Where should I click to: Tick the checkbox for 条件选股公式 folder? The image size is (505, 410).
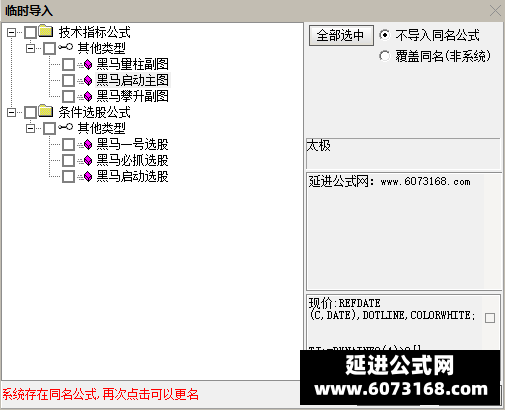(30, 112)
